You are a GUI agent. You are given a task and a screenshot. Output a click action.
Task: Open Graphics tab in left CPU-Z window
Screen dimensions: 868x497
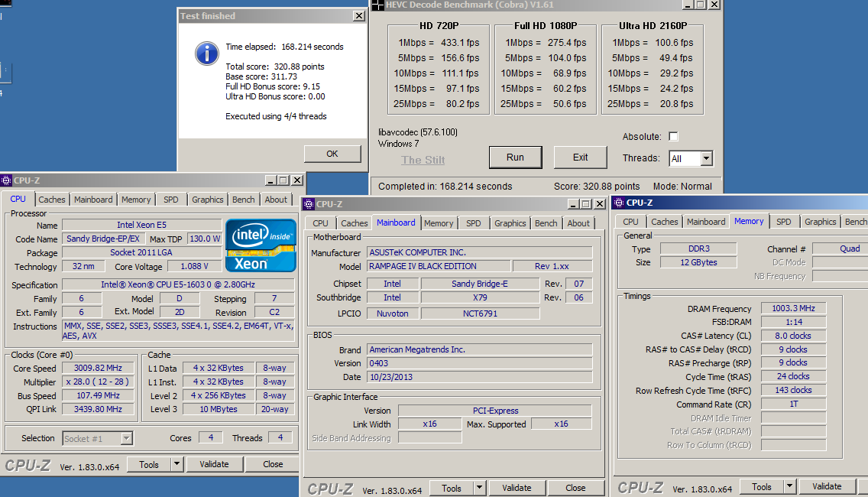[208, 200]
